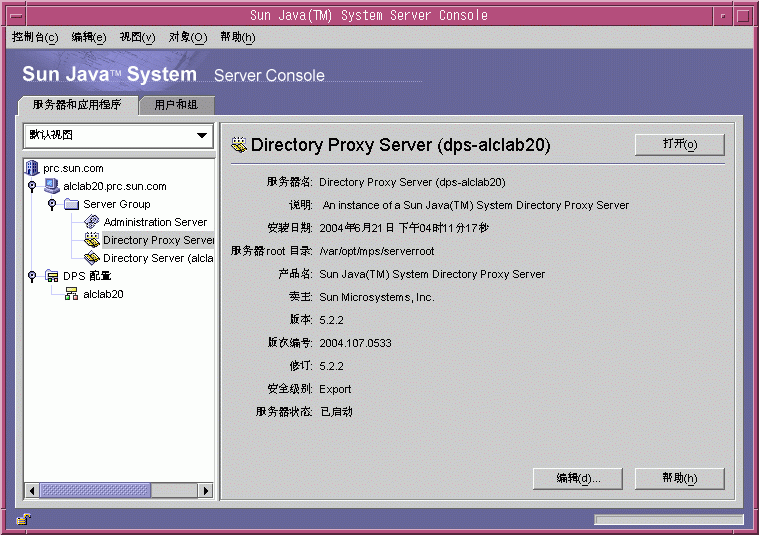Image resolution: width=759 pixels, height=535 pixels.
Task: Click the 编辑(d)... button
Action: point(578,478)
